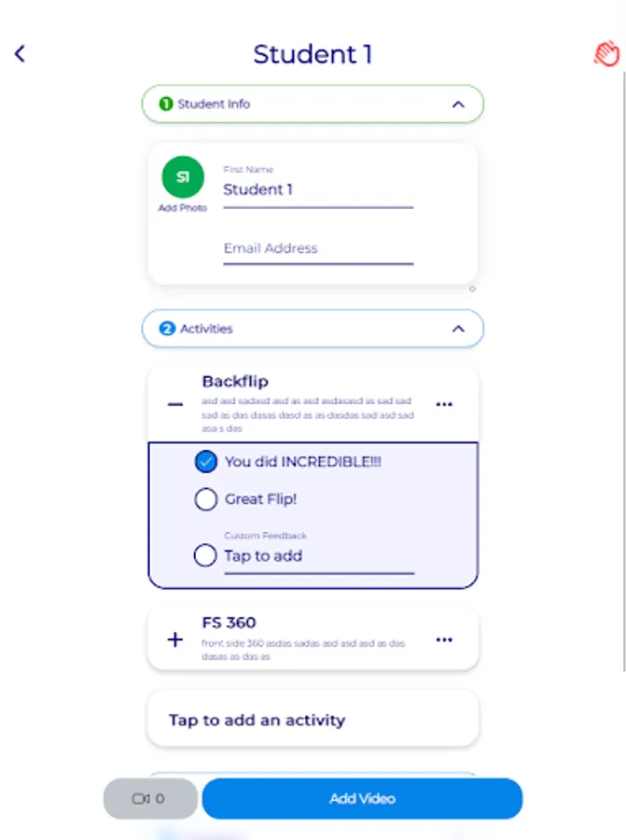
Task: Tap the red clapping hands icon
Action: tap(606, 53)
